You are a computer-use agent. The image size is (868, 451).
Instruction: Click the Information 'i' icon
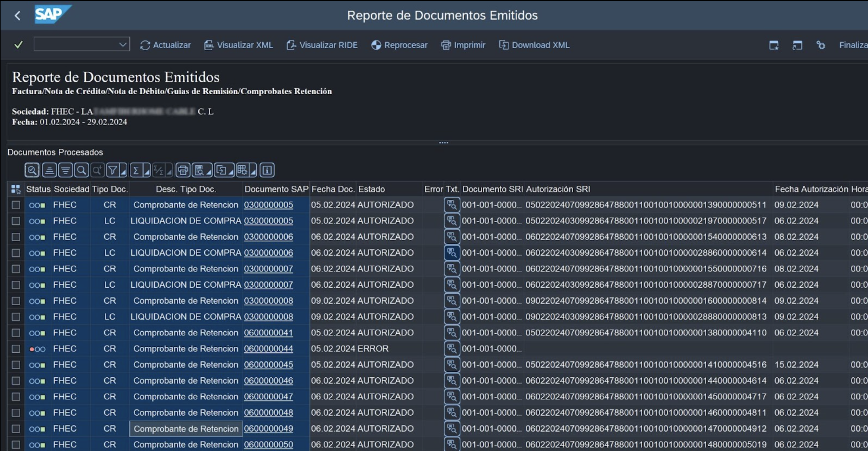(x=267, y=170)
